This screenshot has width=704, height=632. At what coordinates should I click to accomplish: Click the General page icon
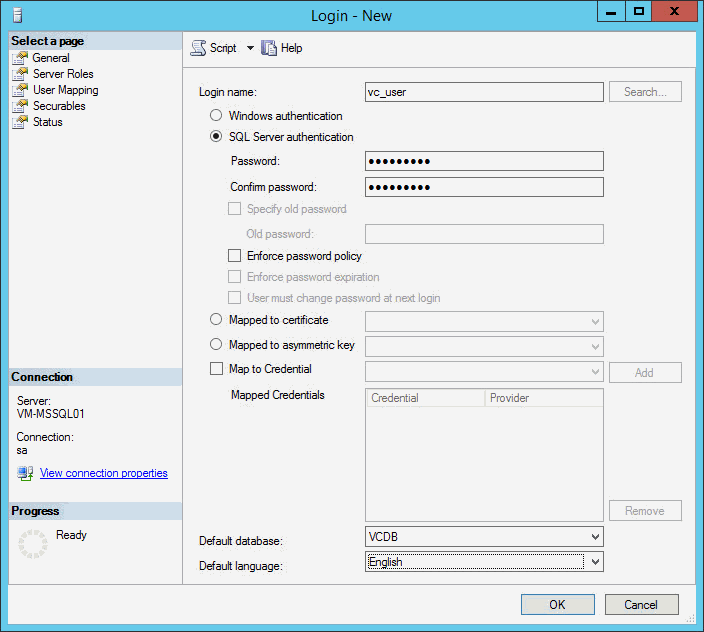click(19, 58)
